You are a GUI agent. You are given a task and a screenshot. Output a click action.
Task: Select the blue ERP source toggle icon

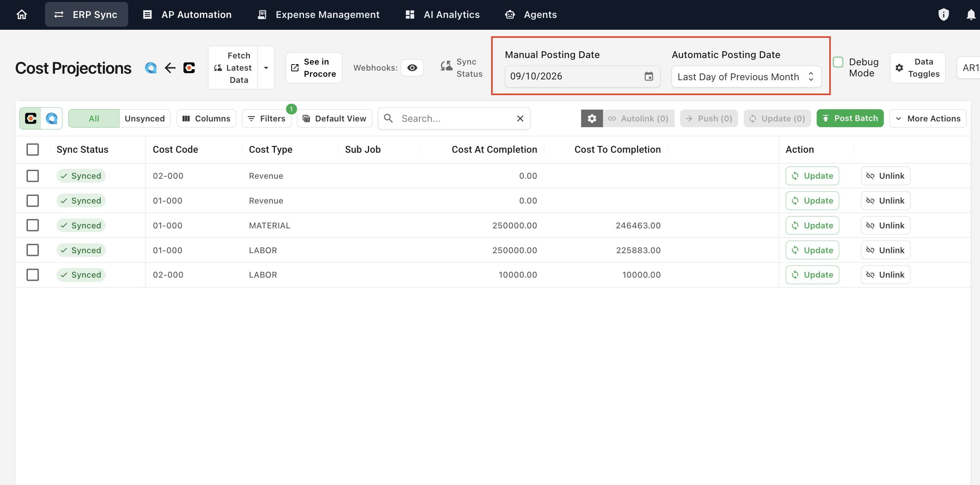[52, 118]
